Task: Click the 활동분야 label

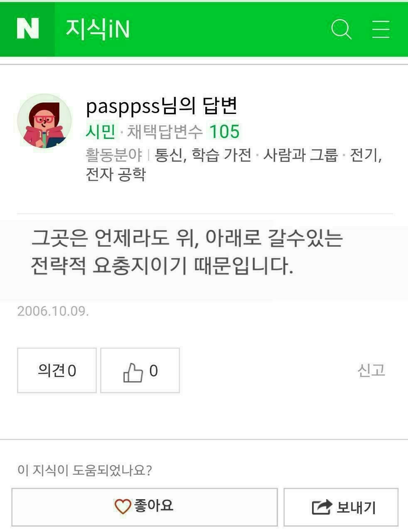Action: point(114,155)
